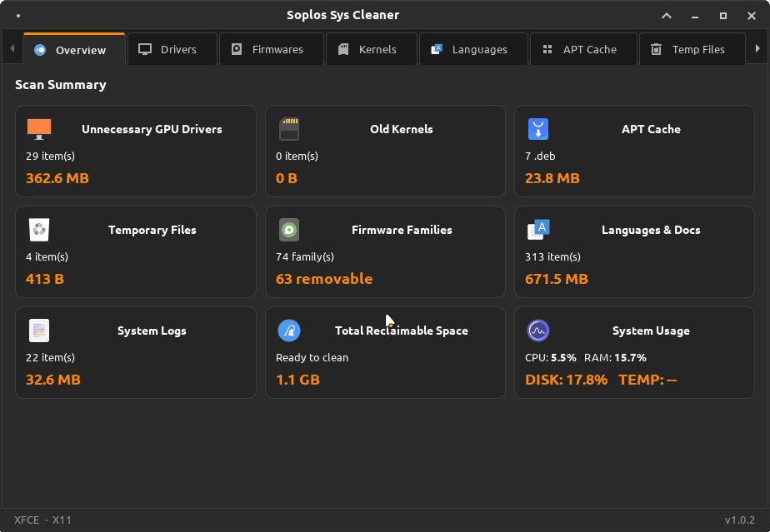Click the 0 item(s) kernels count
Screen dimensions: 770x532
click(297, 156)
